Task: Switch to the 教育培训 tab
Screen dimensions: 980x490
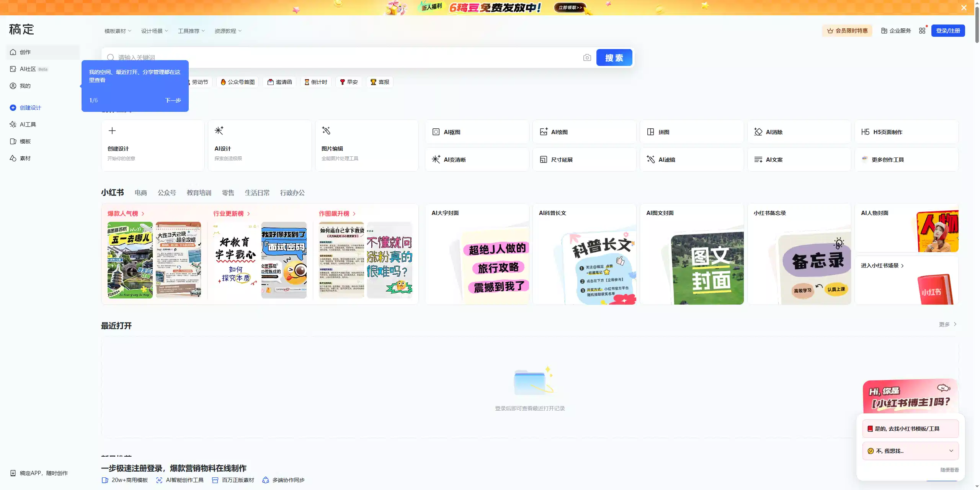Action: point(199,193)
